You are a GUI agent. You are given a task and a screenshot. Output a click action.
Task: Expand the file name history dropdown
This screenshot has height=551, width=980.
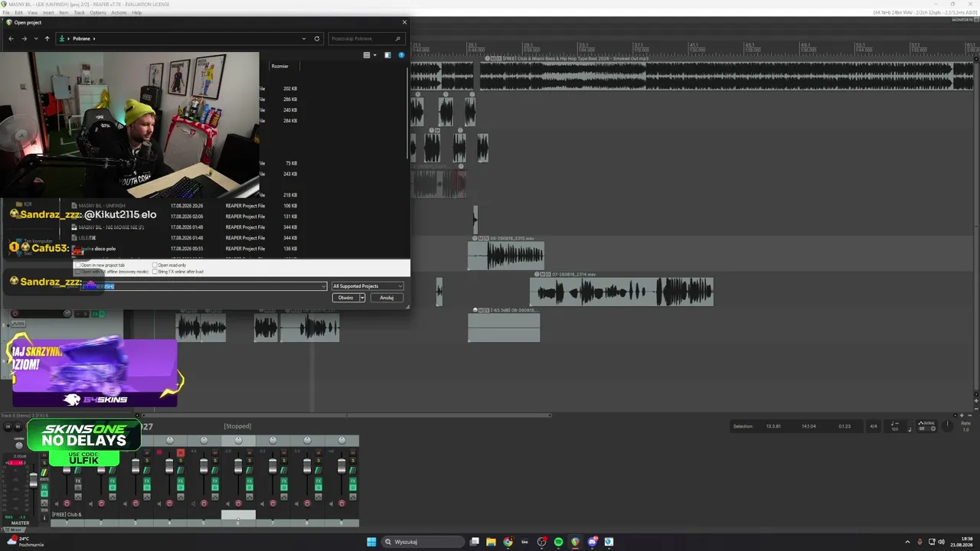tap(324, 286)
